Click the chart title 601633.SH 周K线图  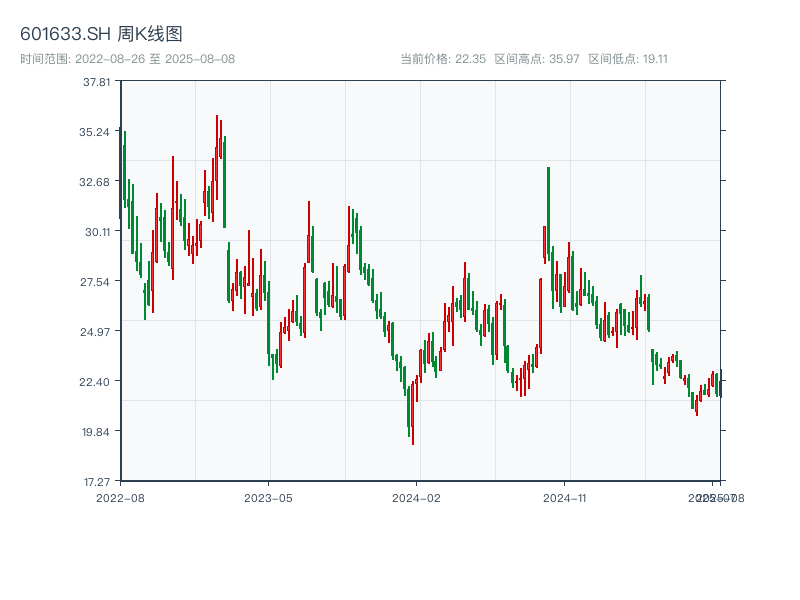(x=101, y=35)
